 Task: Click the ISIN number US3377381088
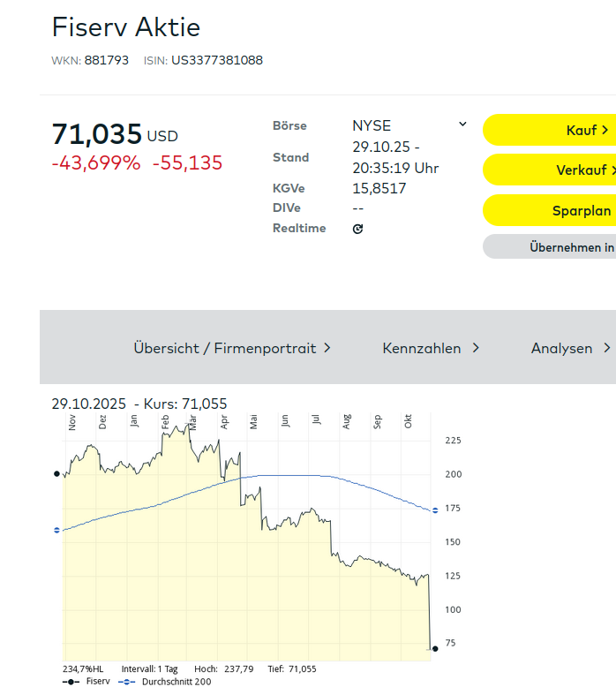point(216,60)
